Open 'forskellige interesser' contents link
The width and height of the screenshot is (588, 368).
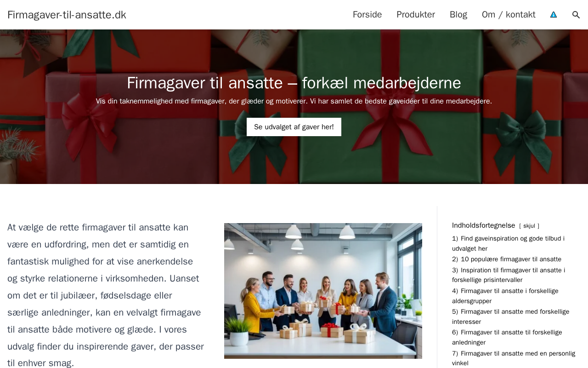(510, 316)
